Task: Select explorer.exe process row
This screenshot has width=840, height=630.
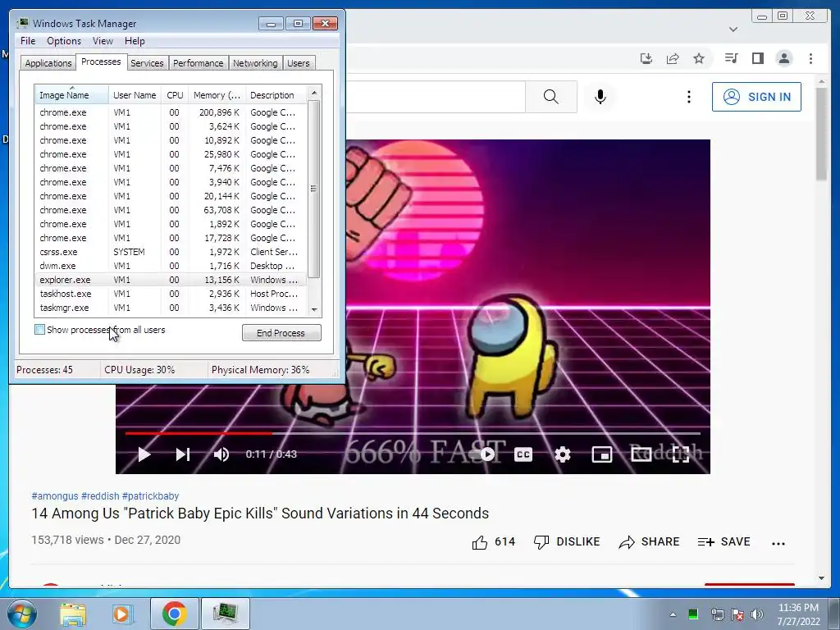Action: pos(171,280)
